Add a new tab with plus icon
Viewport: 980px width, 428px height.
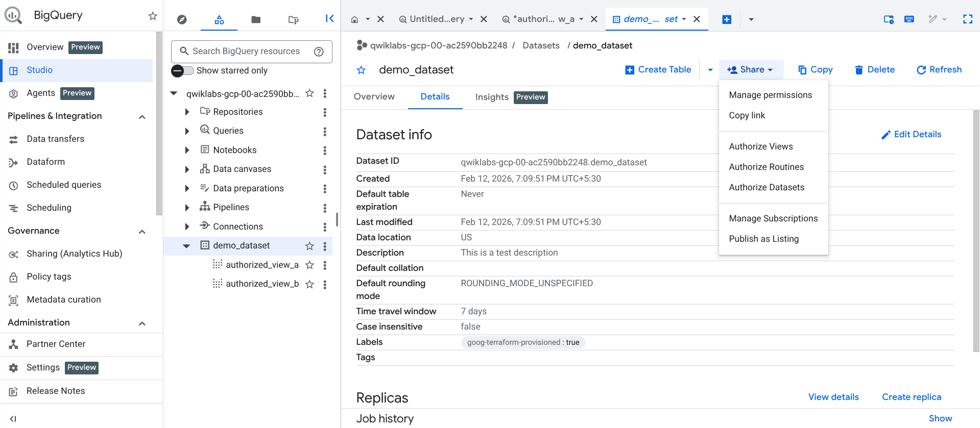[x=726, y=19]
